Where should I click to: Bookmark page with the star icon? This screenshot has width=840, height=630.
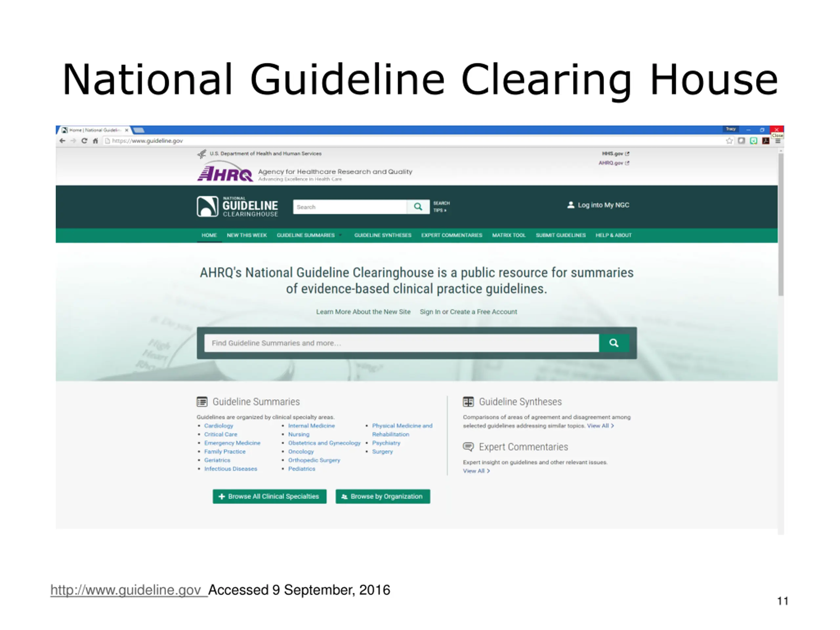point(729,141)
